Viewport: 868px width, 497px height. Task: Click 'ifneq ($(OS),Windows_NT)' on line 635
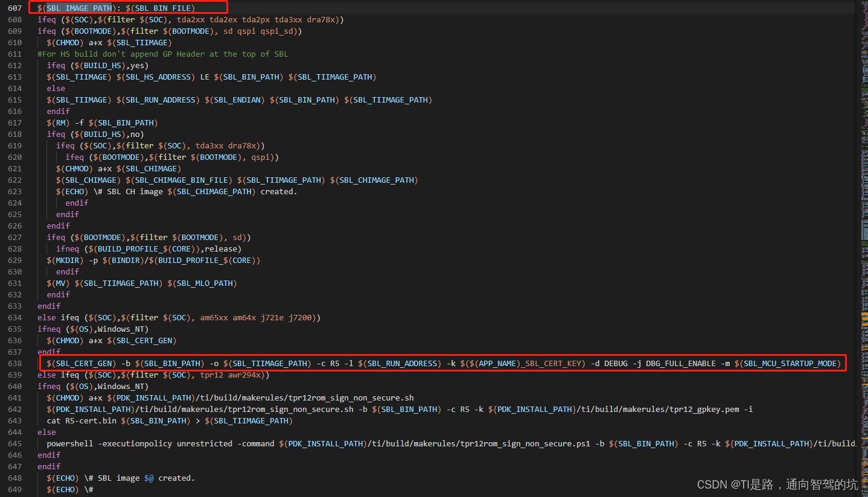pyautogui.click(x=93, y=329)
